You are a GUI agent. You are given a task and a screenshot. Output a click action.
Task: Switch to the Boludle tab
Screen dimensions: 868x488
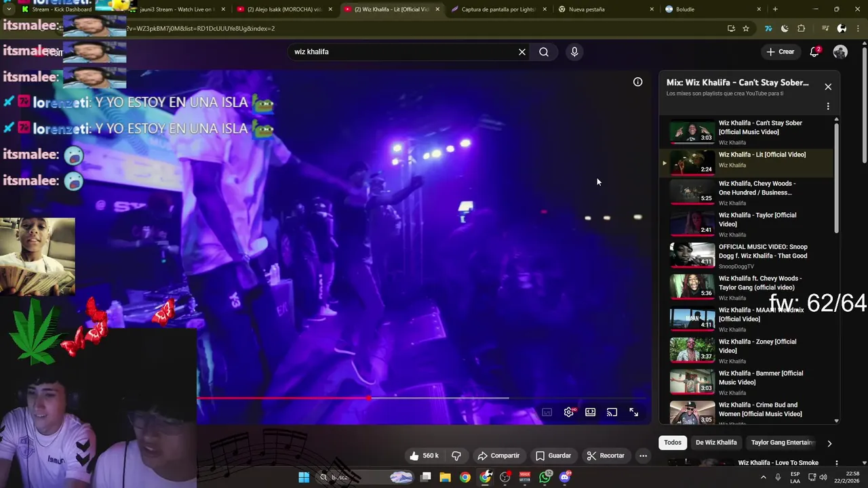[x=713, y=9]
